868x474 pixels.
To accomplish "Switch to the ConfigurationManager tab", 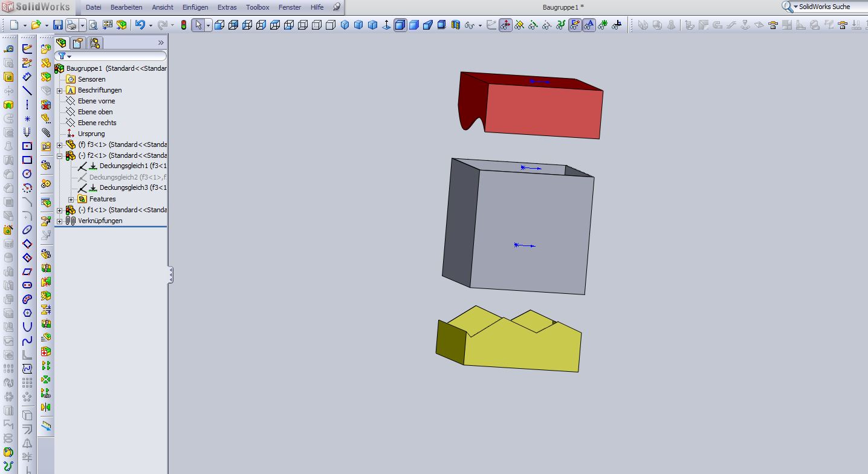I will (x=94, y=43).
